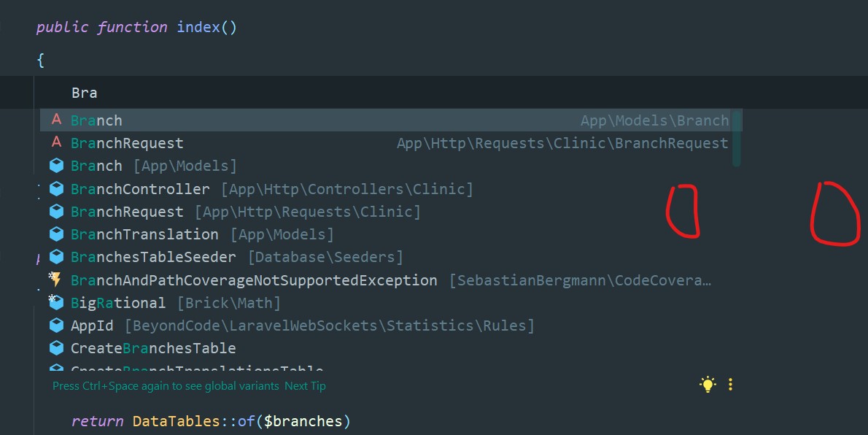Viewport: 868px width, 435px height.
Task: Click alias 'A' icon beside Branch
Action: (x=56, y=120)
